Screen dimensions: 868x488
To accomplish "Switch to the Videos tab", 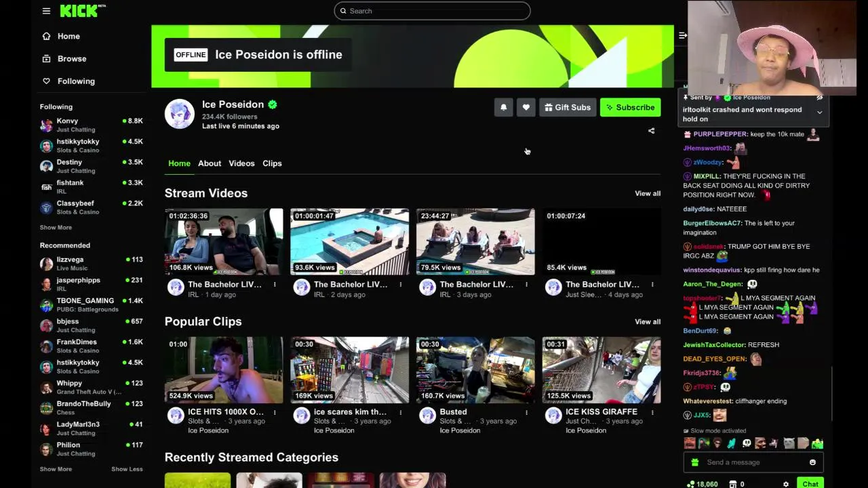I will point(241,163).
